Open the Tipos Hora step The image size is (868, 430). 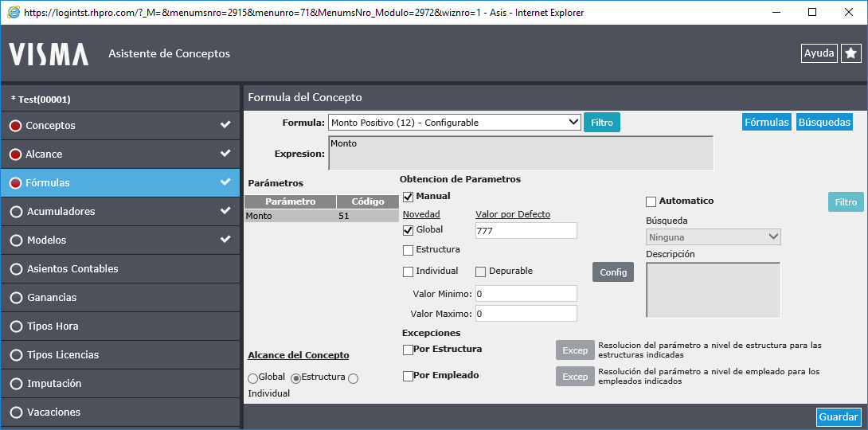[120, 326]
